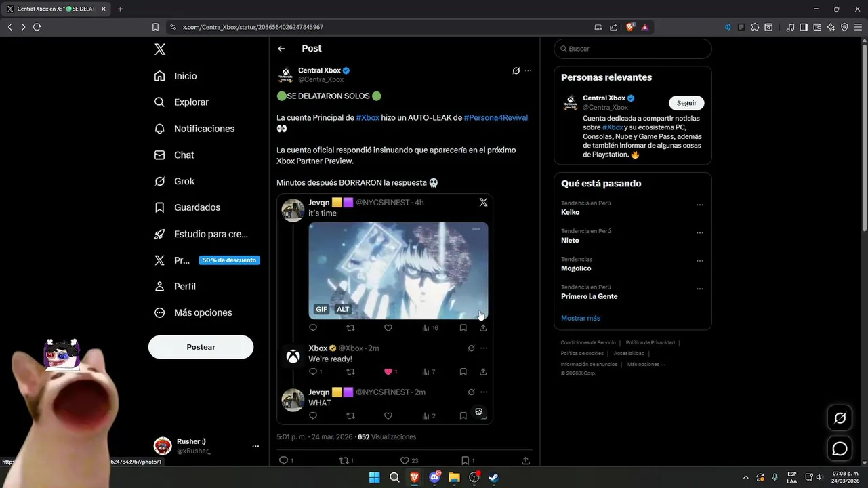
Task: Click the ALT badge on the GIF
Action: coord(344,309)
